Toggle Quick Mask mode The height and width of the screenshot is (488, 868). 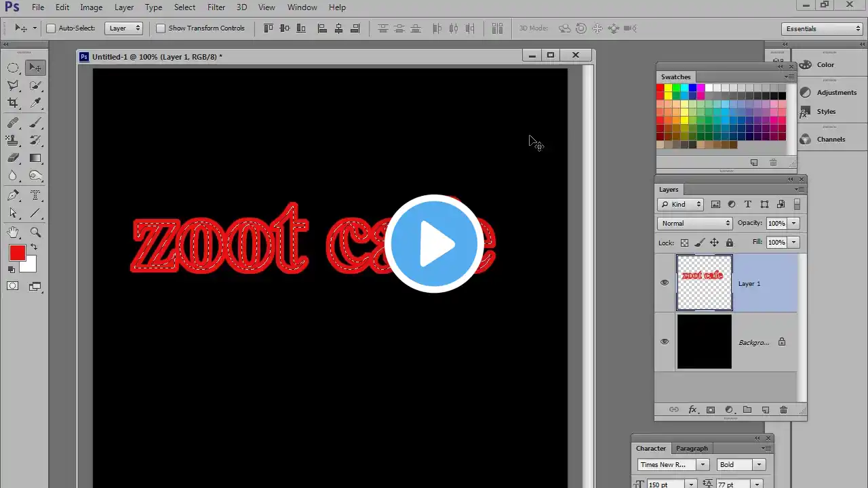13,286
